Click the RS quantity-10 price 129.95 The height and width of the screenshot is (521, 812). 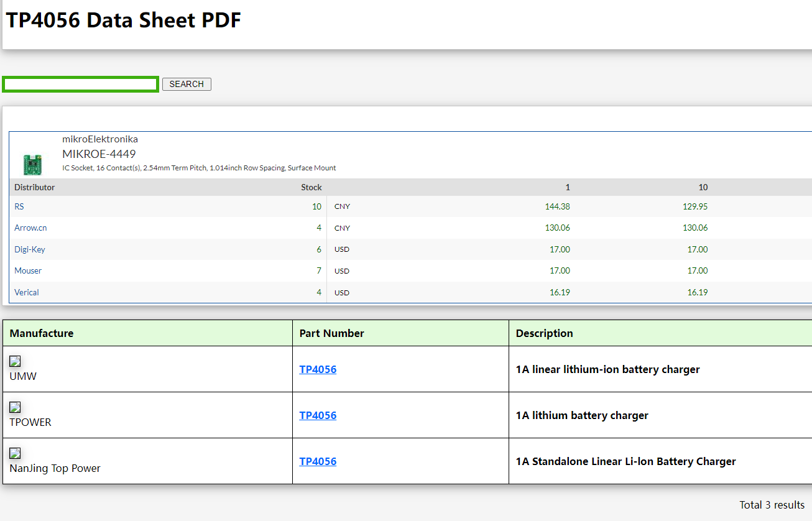(695, 206)
